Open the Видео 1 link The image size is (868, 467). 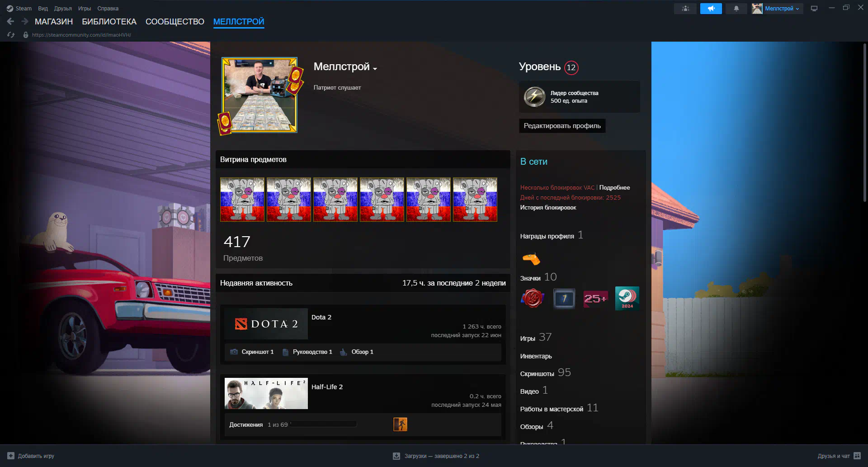click(x=533, y=391)
